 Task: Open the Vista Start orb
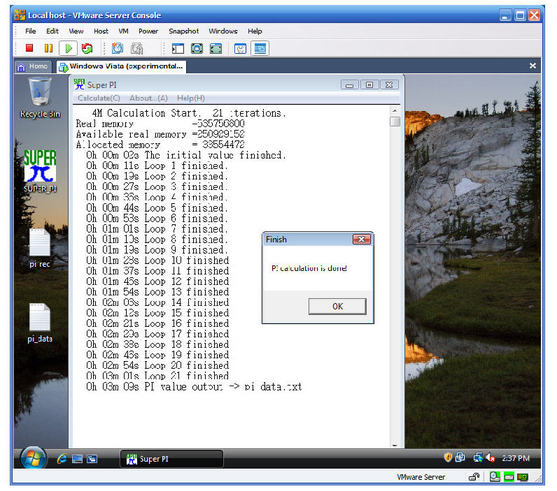pos(33,458)
